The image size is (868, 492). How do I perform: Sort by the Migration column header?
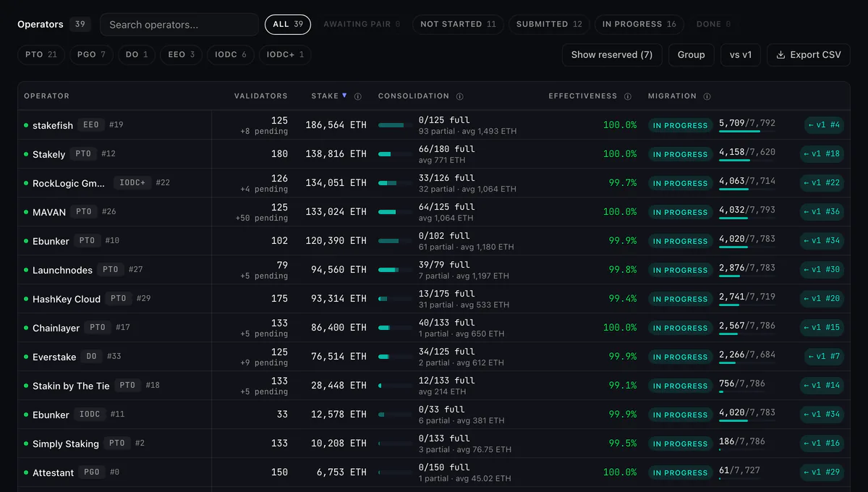coord(672,96)
